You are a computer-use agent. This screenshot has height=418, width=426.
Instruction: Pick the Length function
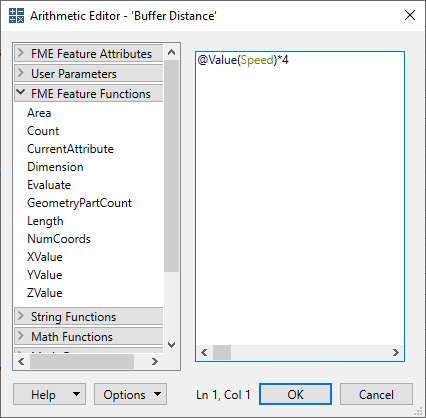click(x=45, y=221)
